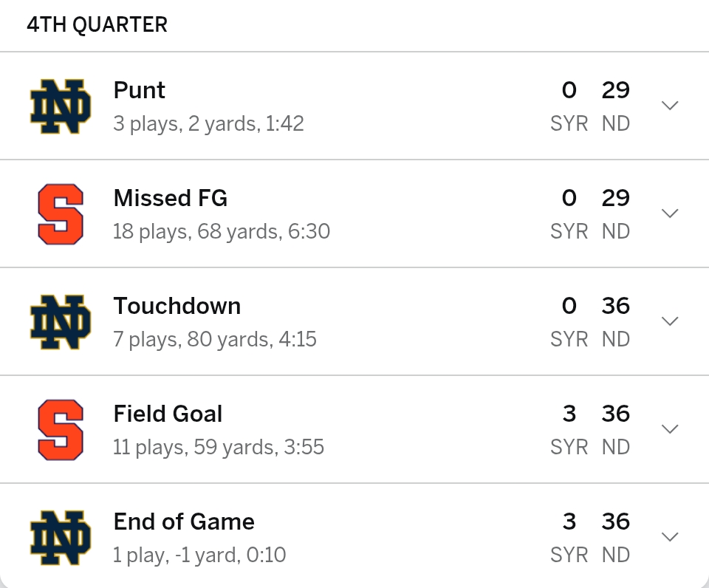The height and width of the screenshot is (588, 709).
Task: Click Notre Dame logo on Touchdown drive
Action: (x=61, y=322)
